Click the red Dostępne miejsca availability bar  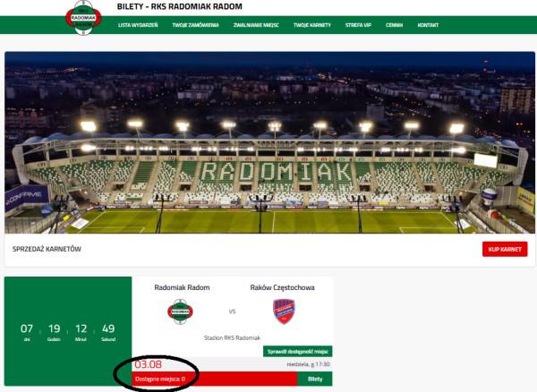click(x=215, y=379)
